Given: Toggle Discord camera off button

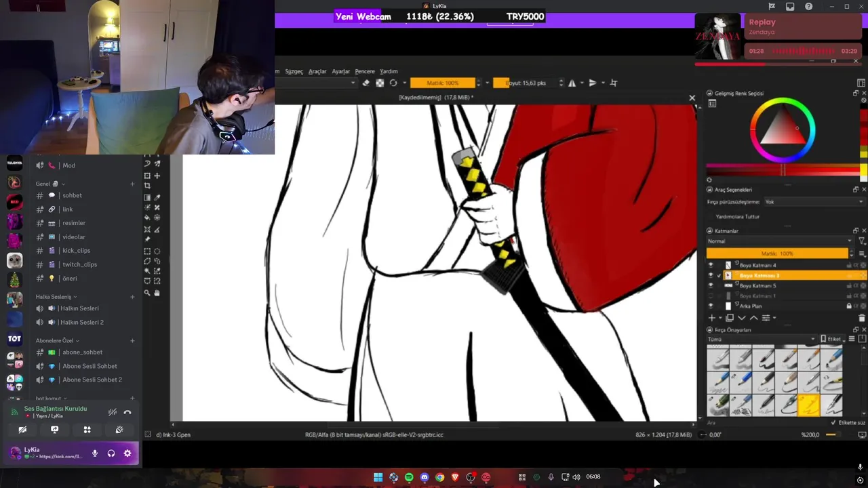Looking at the screenshot, I should (x=22, y=430).
